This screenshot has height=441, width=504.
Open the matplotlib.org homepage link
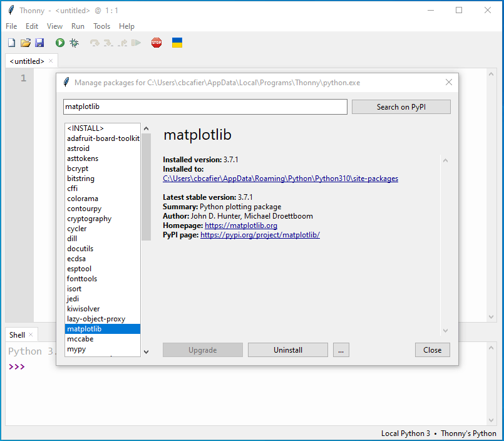pos(241,226)
